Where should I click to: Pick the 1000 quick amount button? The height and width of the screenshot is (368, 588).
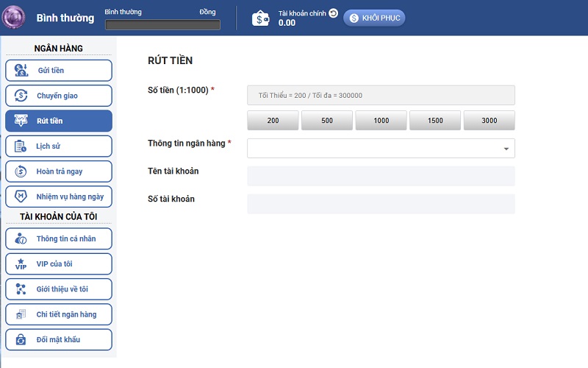click(x=381, y=121)
